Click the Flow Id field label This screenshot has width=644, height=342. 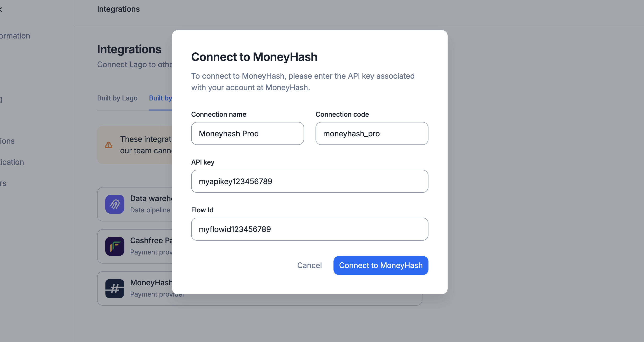tap(202, 210)
